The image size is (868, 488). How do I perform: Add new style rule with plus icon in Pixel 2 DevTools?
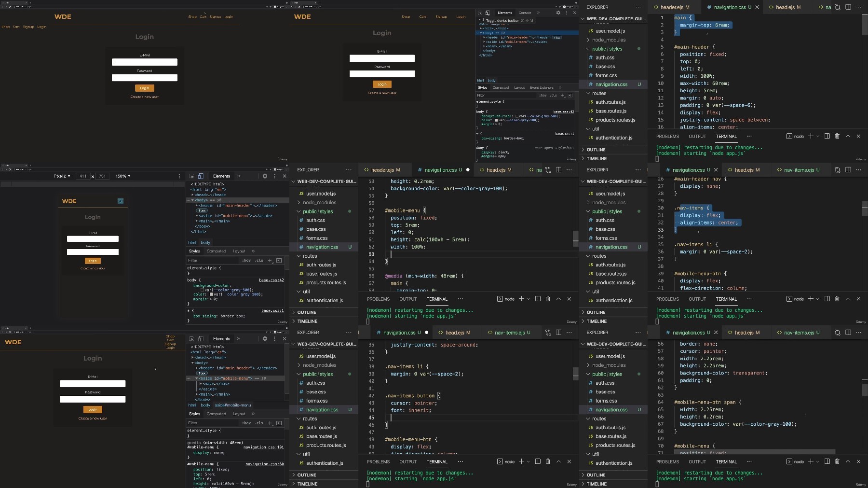coord(270,260)
